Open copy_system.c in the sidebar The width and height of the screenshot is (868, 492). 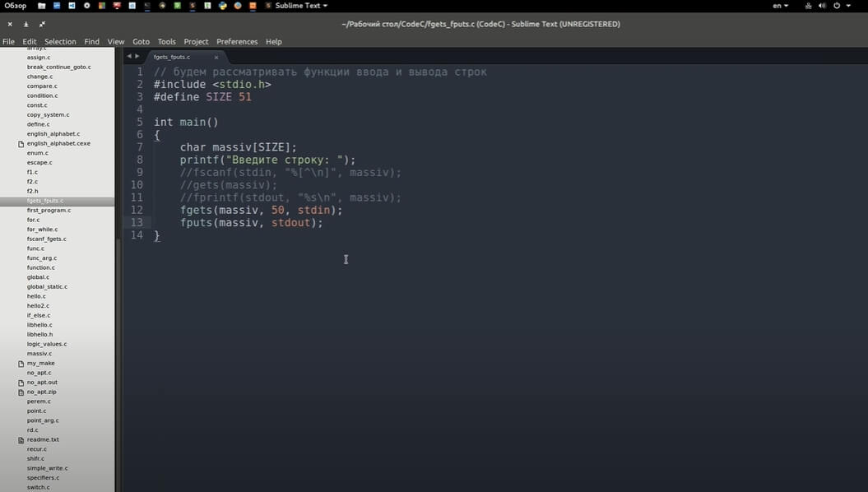[x=49, y=114]
